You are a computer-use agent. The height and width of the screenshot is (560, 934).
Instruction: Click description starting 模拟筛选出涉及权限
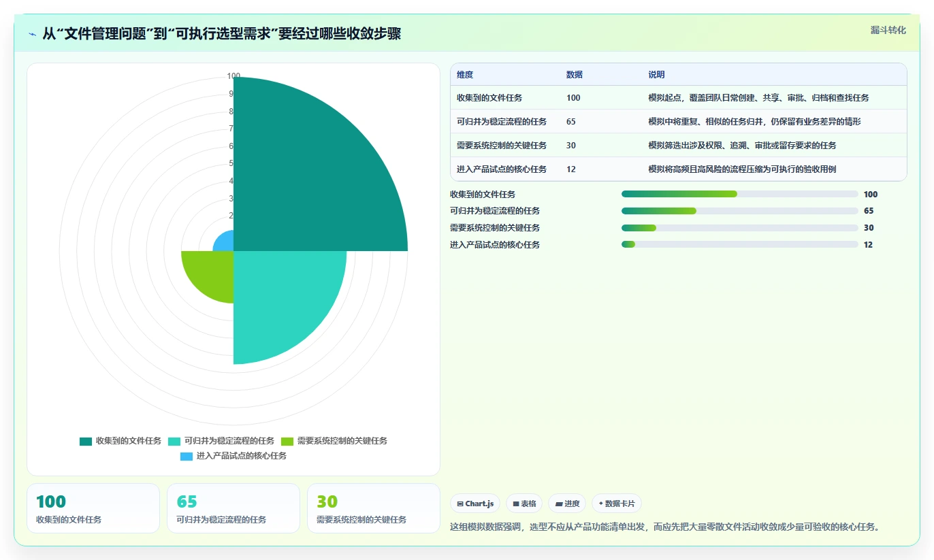point(742,146)
